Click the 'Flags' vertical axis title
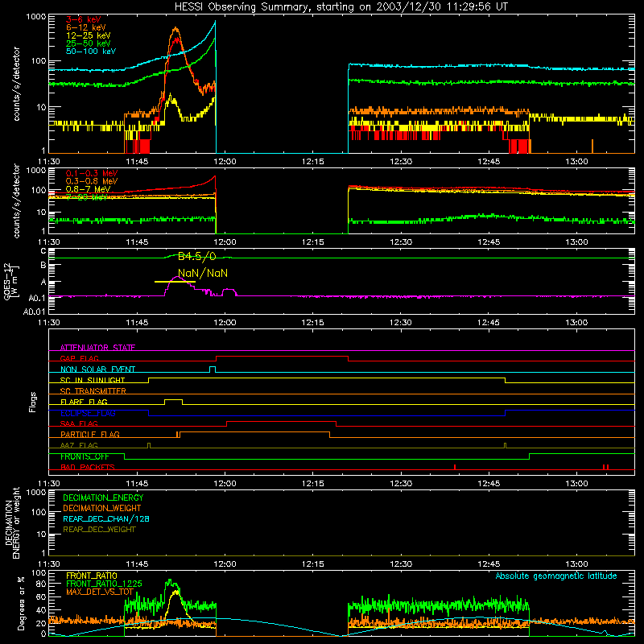Image resolution: width=644 pixels, height=644 pixels. point(33,402)
